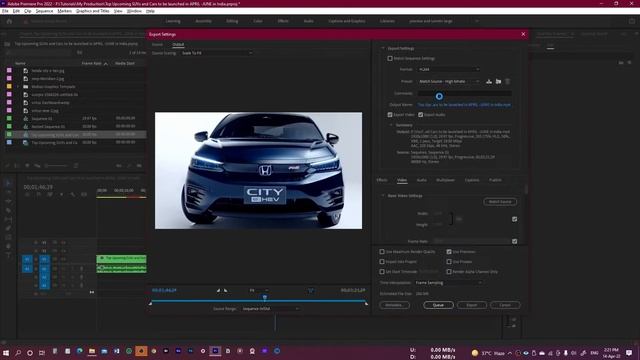Click the width-height link bracket icon
This screenshot has height=360, width=640.
click(451, 219)
